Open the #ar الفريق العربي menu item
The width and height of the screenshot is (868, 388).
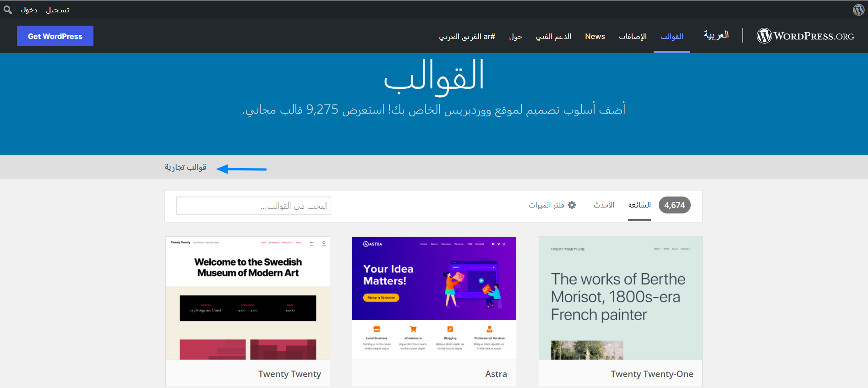(467, 36)
